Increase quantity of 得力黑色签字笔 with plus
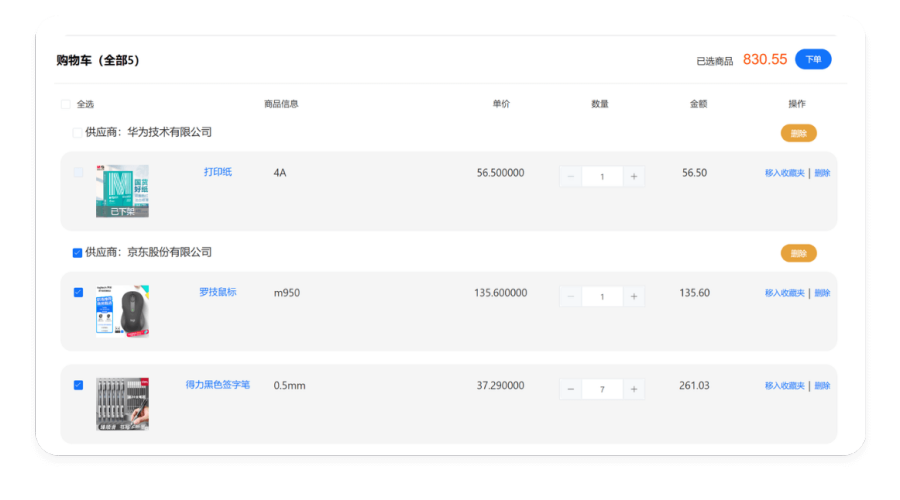The height and width of the screenshot is (500, 900). pos(634,389)
